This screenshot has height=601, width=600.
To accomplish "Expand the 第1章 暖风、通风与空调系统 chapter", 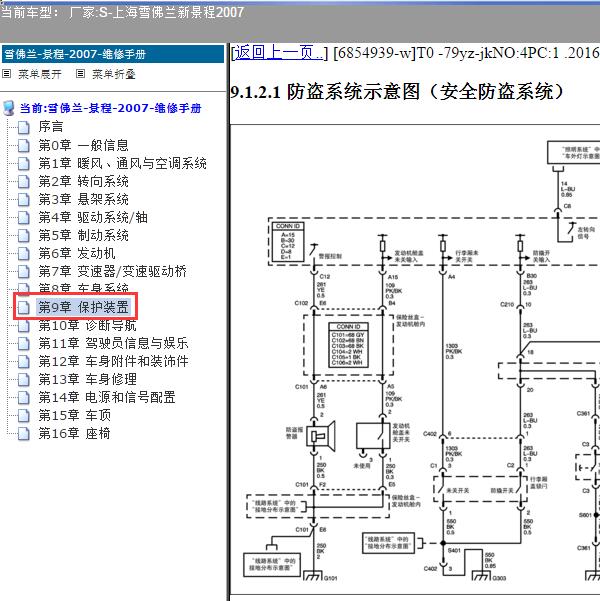I will pos(122,163).
